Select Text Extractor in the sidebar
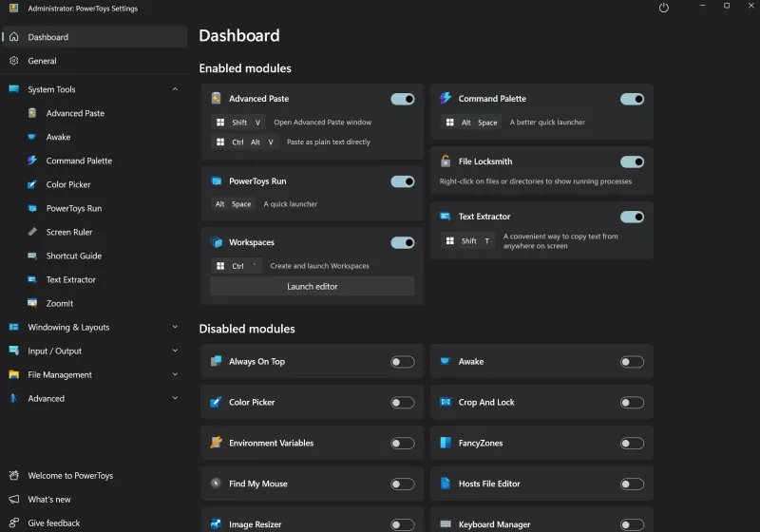The image size is (760, 532). 71,279
